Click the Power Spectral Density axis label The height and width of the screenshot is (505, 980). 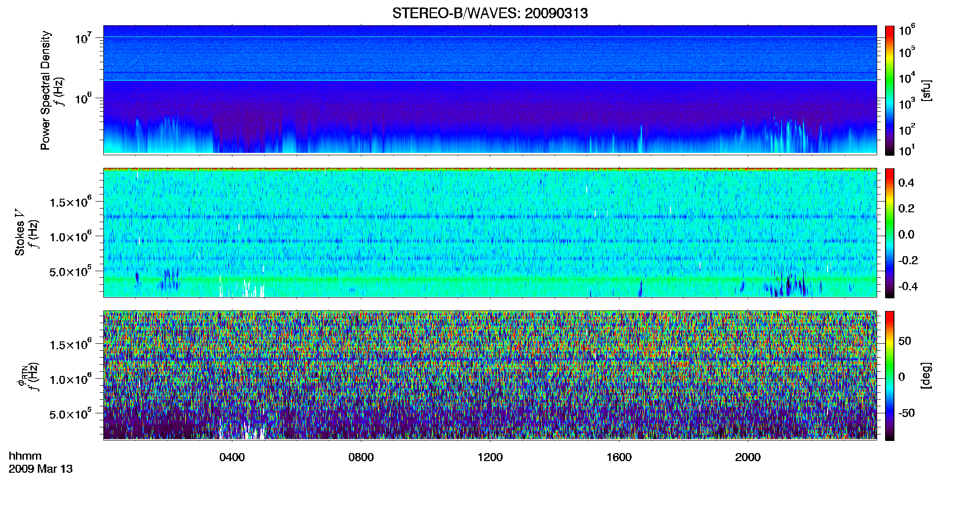coord(45,90)
